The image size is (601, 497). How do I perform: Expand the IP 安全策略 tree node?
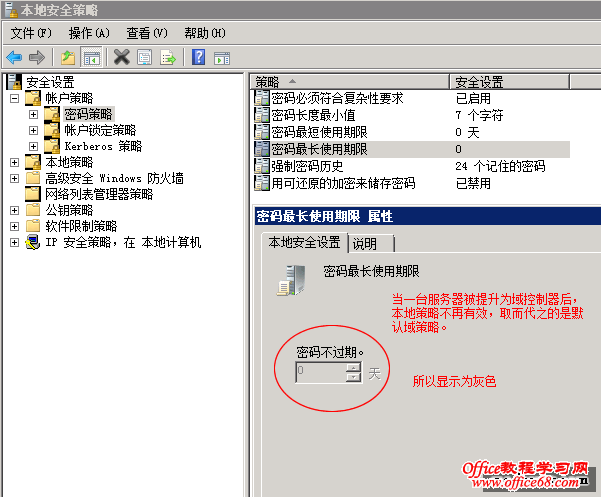[14, 243]
